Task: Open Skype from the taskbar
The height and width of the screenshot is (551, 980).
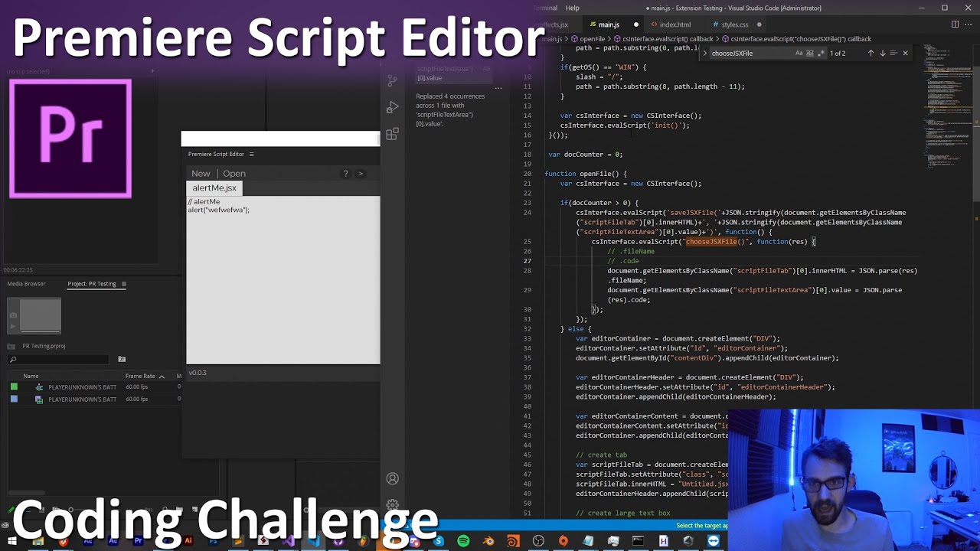Action: (439, 542)
